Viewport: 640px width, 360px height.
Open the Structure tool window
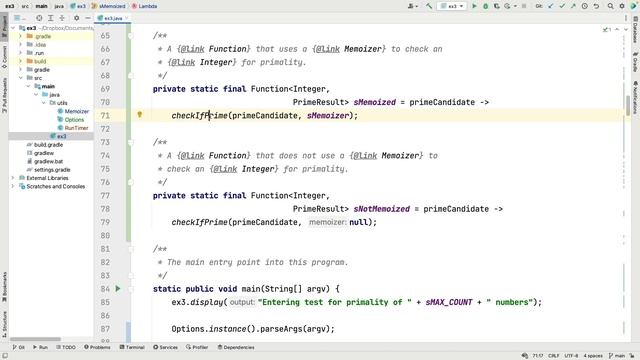coord(4,324)
